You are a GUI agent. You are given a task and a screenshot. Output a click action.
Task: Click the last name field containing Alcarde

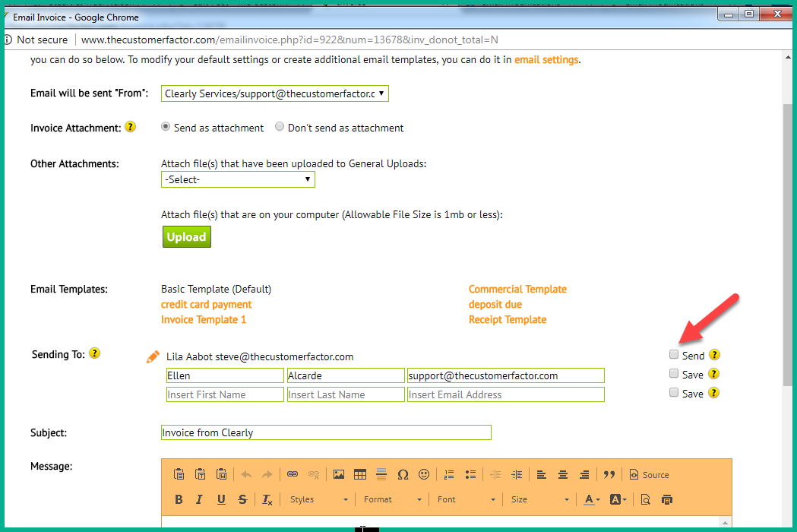pyautogui.click(x=346, y=375)
